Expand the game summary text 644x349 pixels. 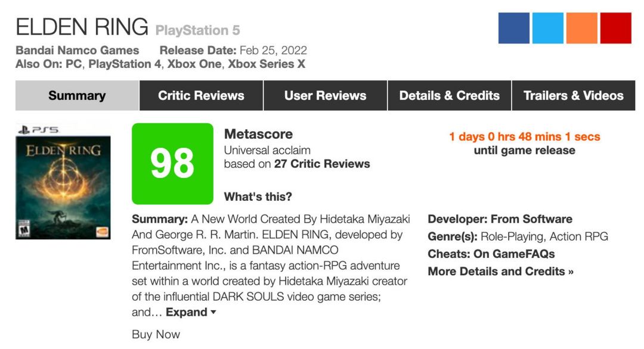[191, 312]
